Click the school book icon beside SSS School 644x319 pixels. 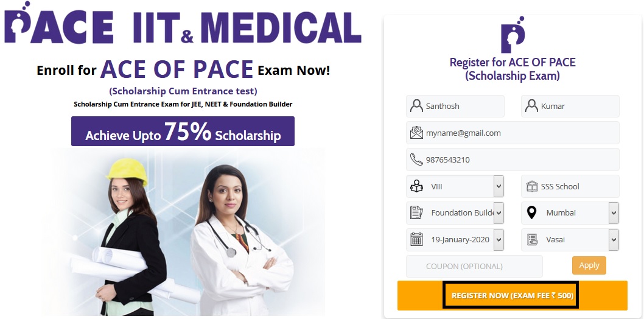tap(531, 186)
